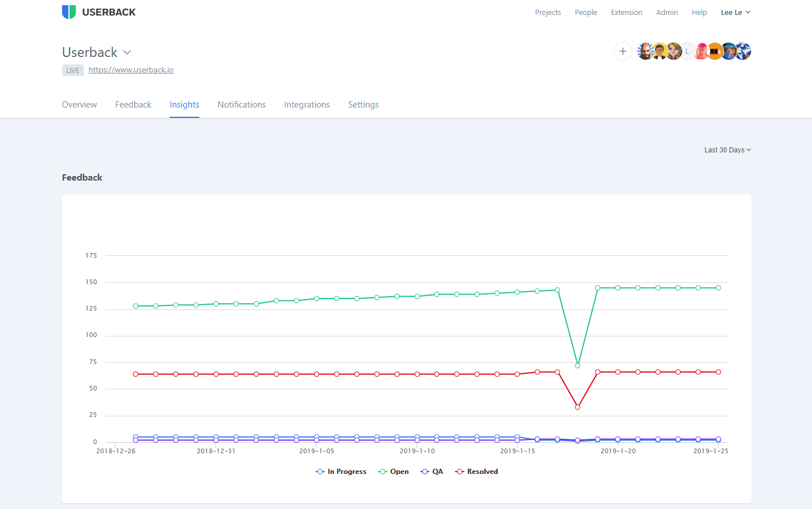Switch to the Overview tab
Viewport: 812px width, 509px height.
pyautogui.click(x=79, y=105)
